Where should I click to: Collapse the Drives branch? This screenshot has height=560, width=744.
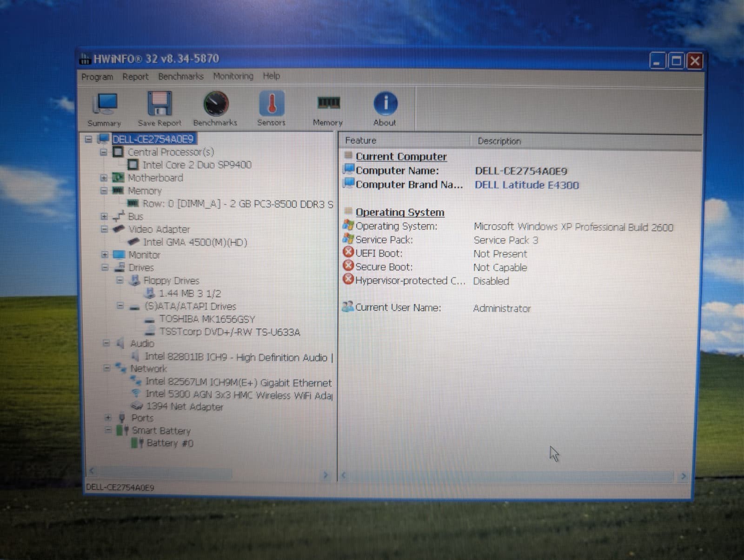tap(105, 267)
